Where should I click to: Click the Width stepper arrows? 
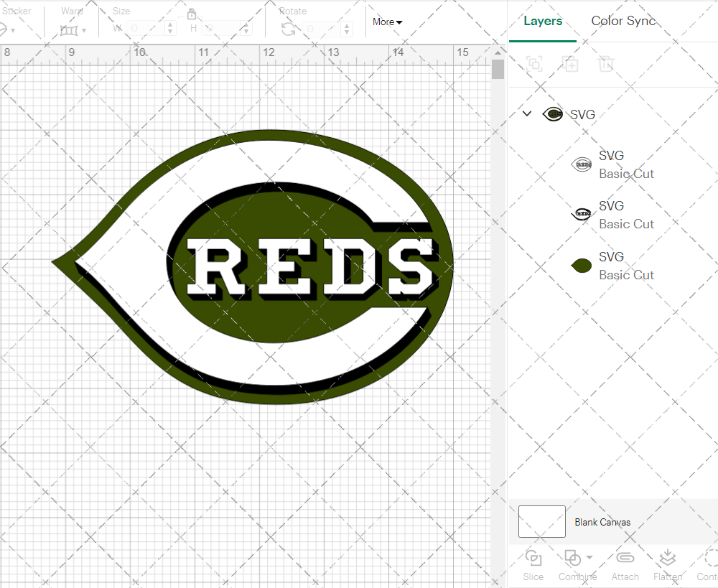click(x=170, y=29)
